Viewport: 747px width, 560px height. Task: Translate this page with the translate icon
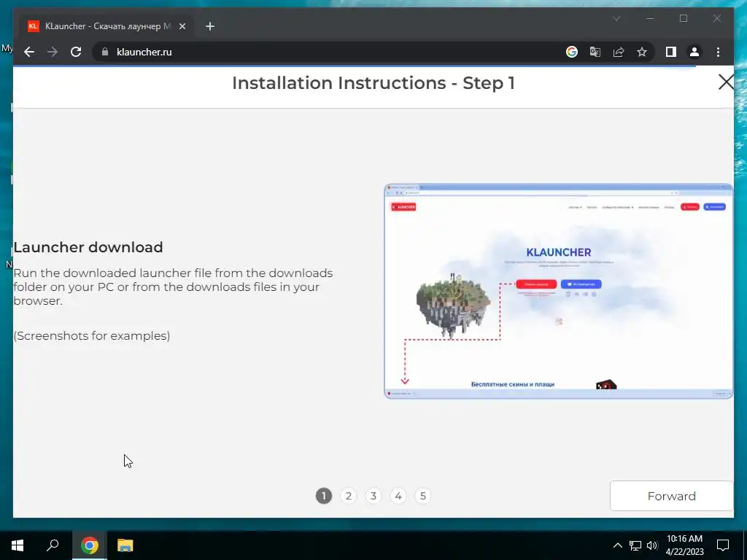coord(595,52)
